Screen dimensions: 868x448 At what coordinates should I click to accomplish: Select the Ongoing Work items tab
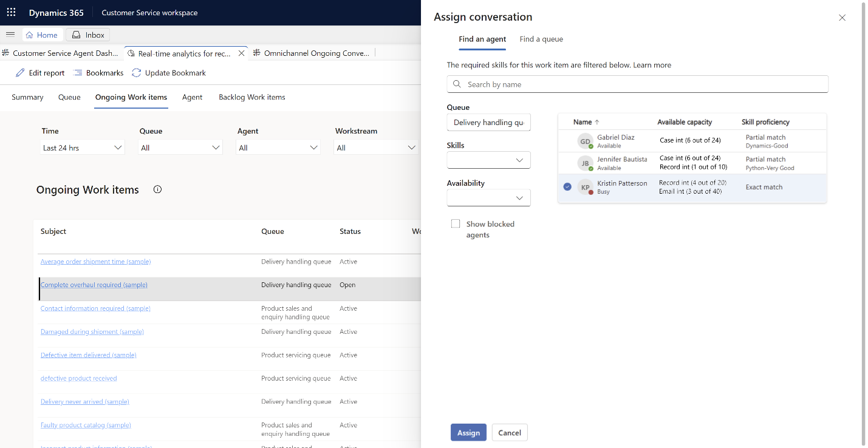131,97
